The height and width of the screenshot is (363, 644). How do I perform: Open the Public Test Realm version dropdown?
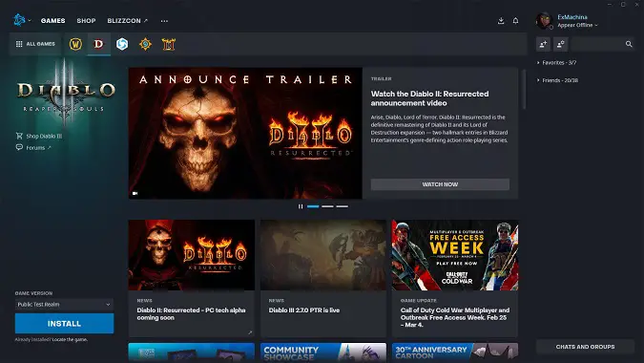(65, 304)
